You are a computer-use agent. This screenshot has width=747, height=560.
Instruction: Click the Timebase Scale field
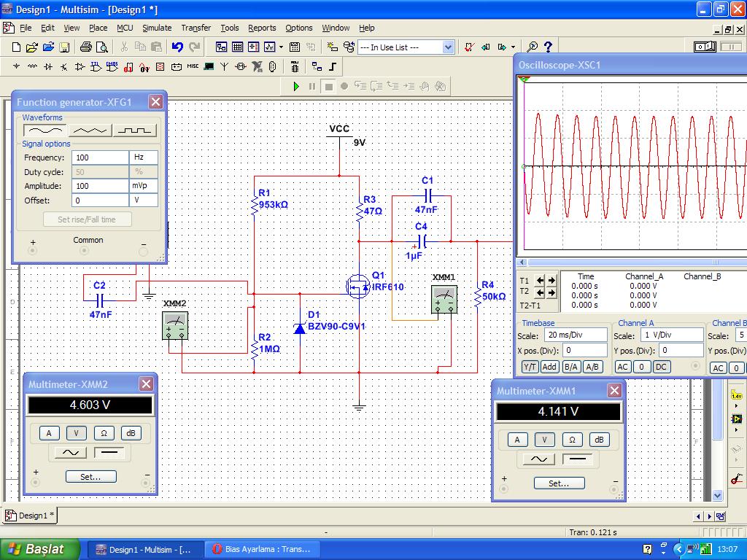pyautogui.click(x=575, y=335)
